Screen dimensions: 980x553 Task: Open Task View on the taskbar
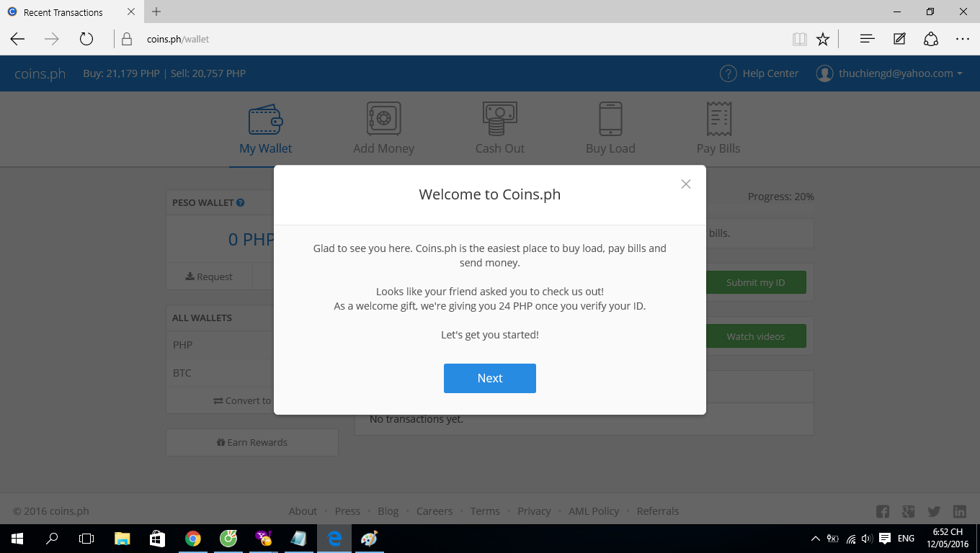click(x=86, y=538)
